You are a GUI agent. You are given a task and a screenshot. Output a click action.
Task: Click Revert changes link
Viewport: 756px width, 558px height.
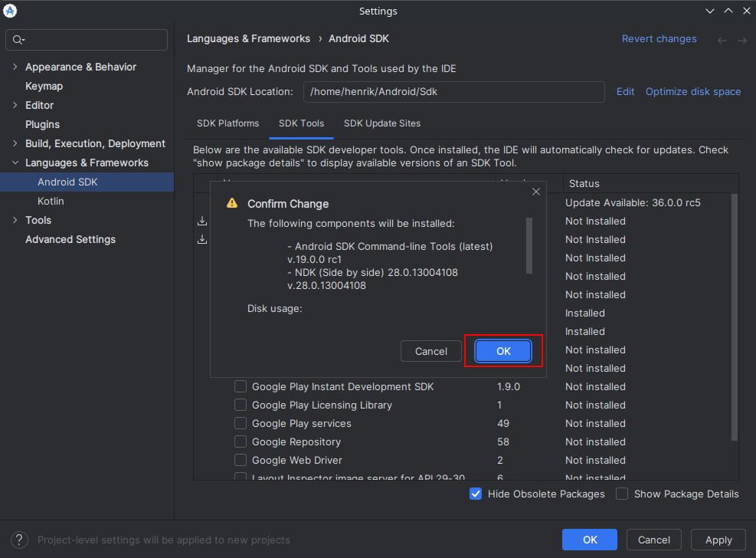coord(659,38)
